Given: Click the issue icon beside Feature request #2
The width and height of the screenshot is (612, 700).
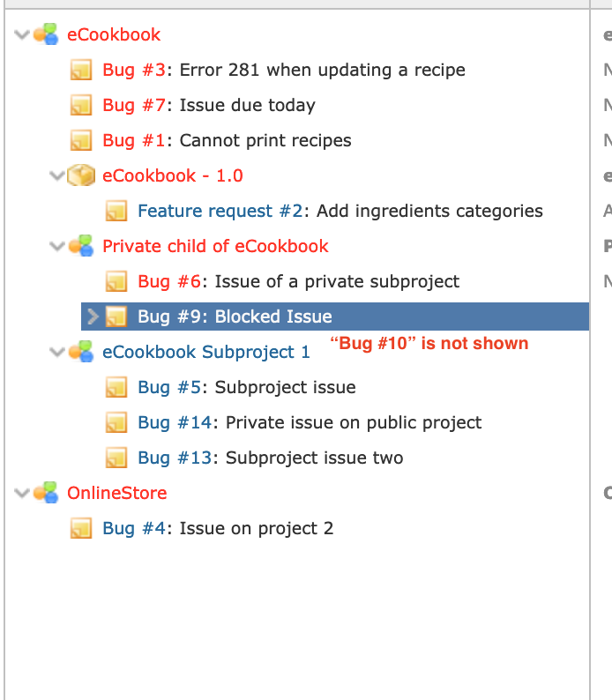Looking at the screenshot, I should [x=116, y=212].
